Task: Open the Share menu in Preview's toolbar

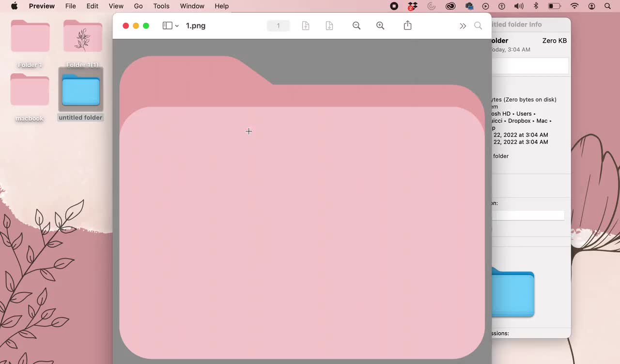Action: 407,25
